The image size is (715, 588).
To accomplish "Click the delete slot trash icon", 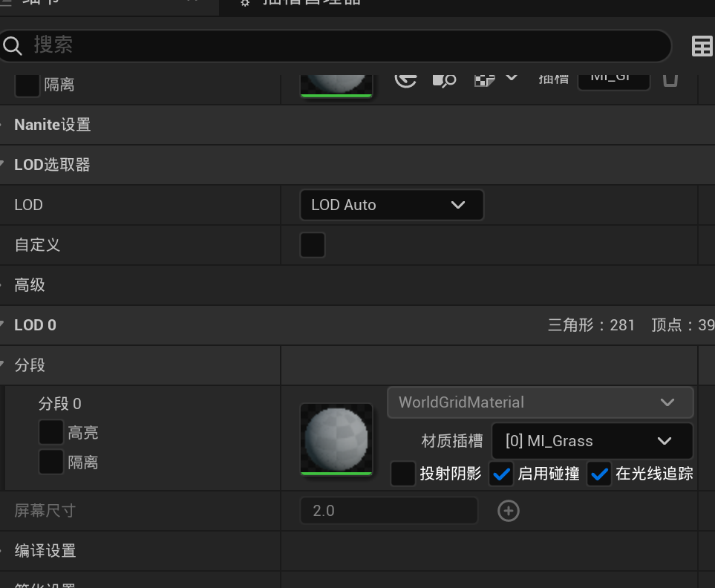I will 670,78.
